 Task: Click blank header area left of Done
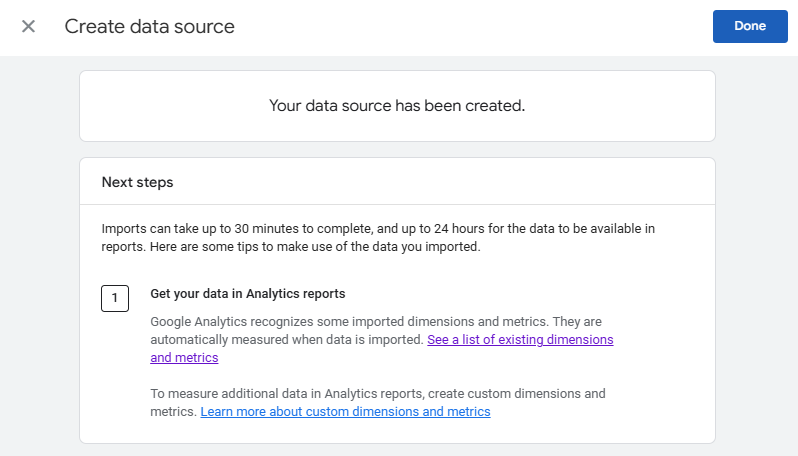pos(500,27)
